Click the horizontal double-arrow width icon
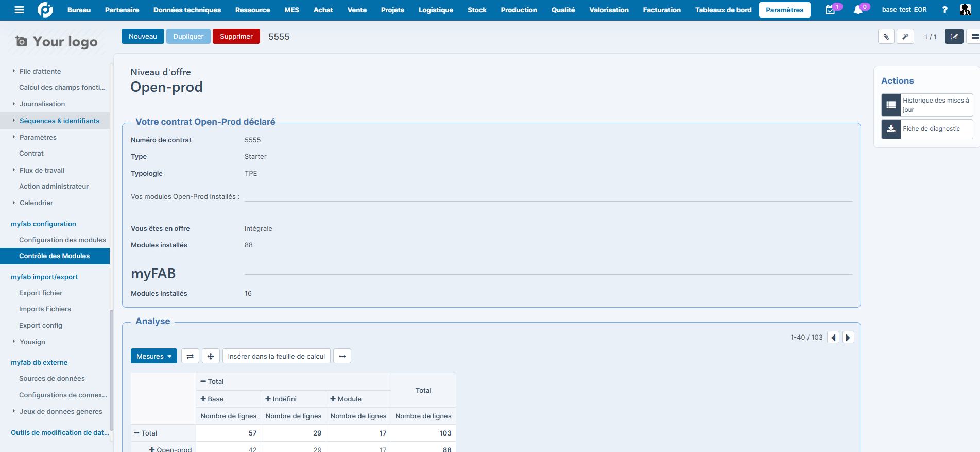The height and width of the screenshot is (452, 980). pyautogui.click(x=342, y=356)
